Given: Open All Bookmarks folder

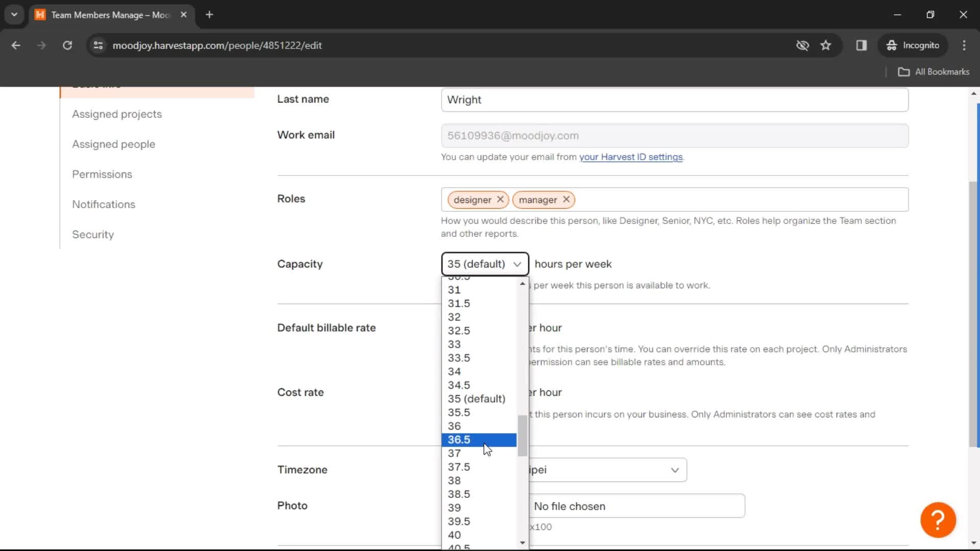Looking at the screenshot, I should click(934, 72).
